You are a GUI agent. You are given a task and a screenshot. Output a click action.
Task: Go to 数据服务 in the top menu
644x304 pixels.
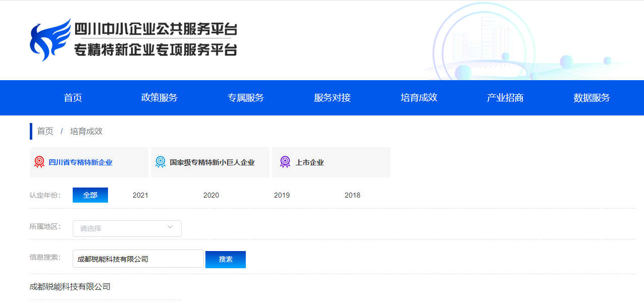coord(591,98)
